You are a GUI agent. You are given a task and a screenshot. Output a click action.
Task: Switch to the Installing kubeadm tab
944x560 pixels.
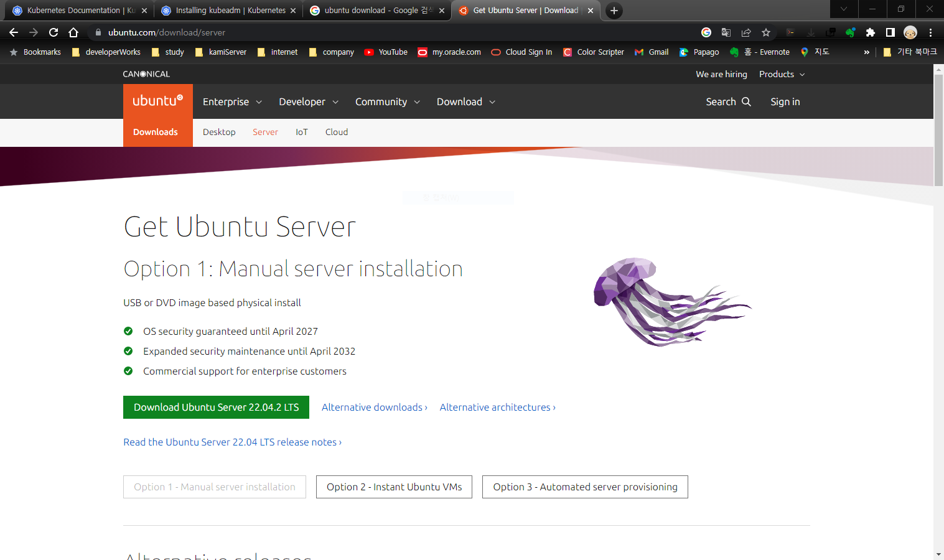coord(227,11)
